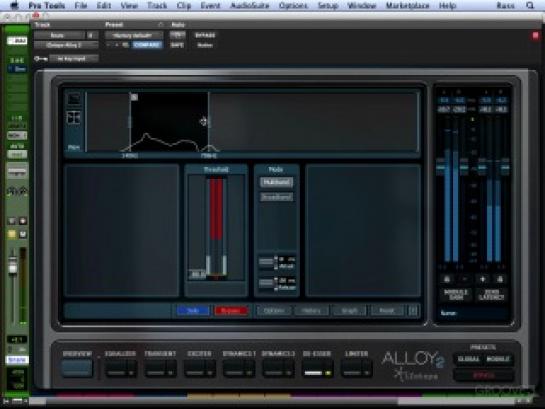
Task: Click the help question mark icon
Action: 413,310
